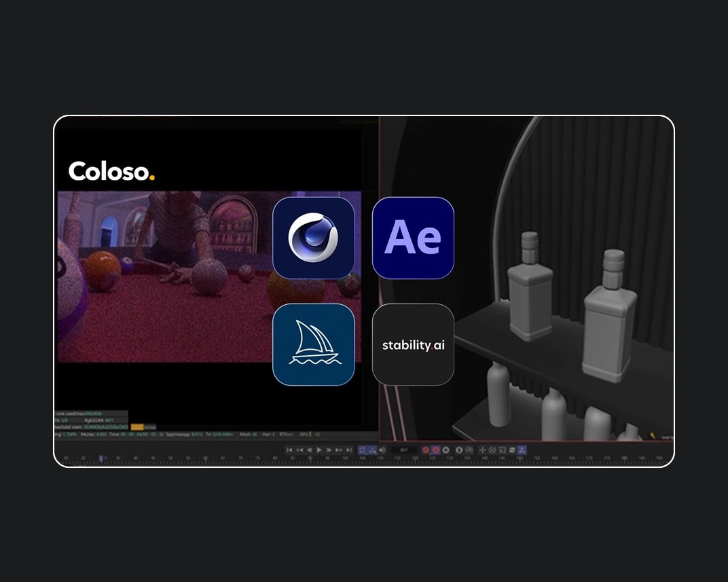This screenshot has width=728, height=582.
Task: Click the GPU status entry
Action: click(310, 435)
